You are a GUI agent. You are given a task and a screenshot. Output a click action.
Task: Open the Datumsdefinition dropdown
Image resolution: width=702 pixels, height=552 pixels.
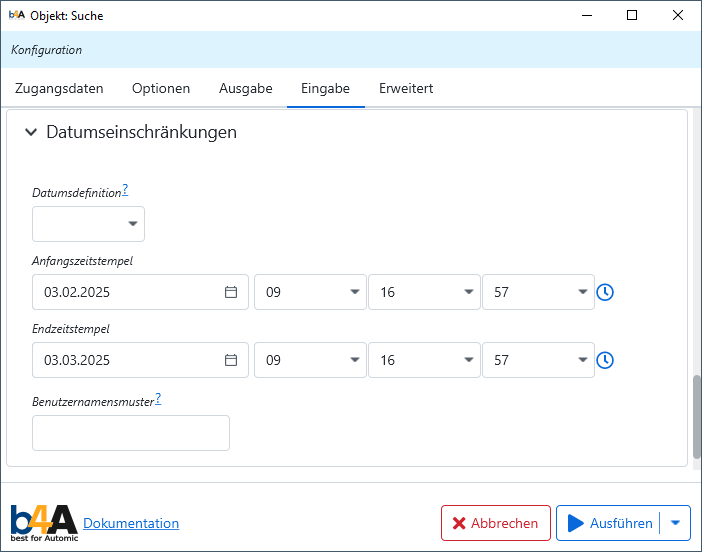89,224
